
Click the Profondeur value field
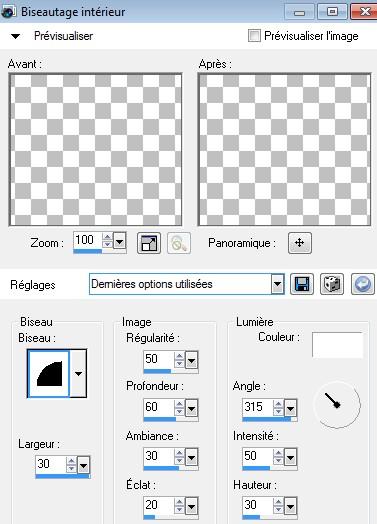[158, 407]
